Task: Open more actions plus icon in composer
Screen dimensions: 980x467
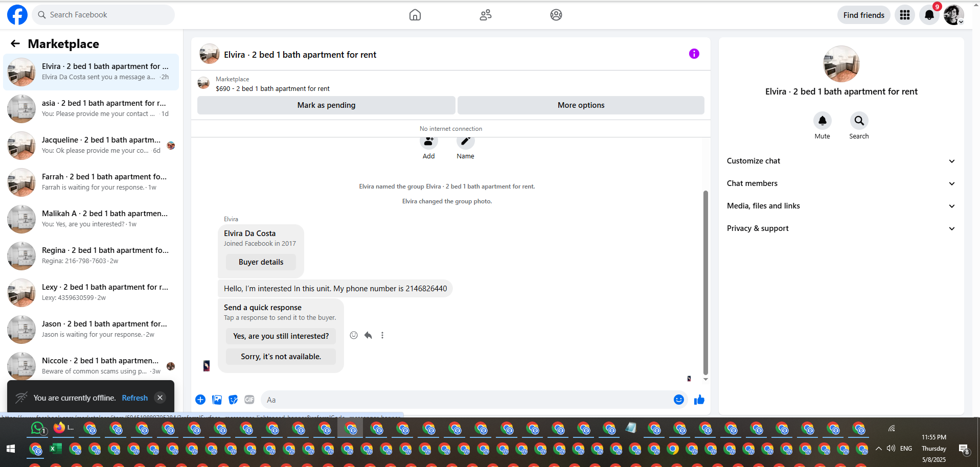Action: (200, 400)
